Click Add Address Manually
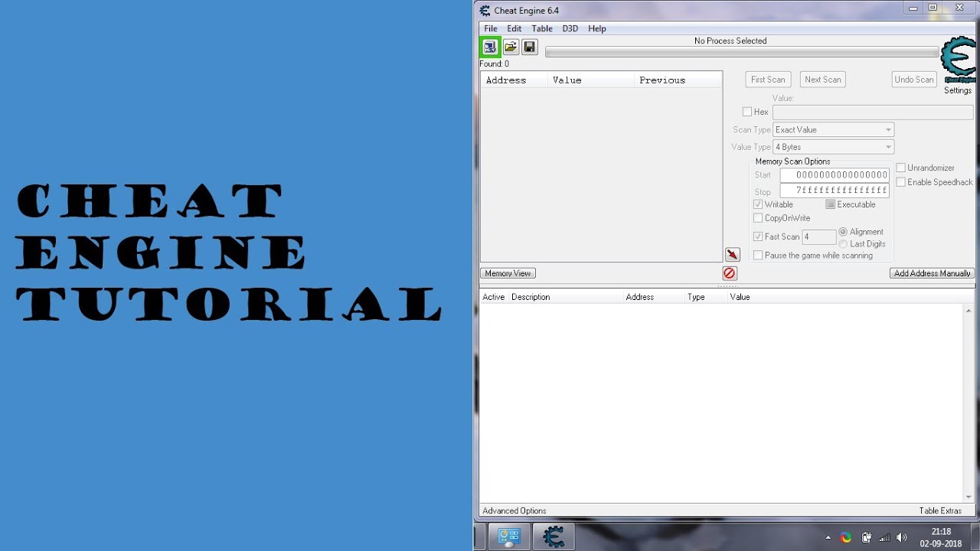The image size is (980, 551). point(932,273)
